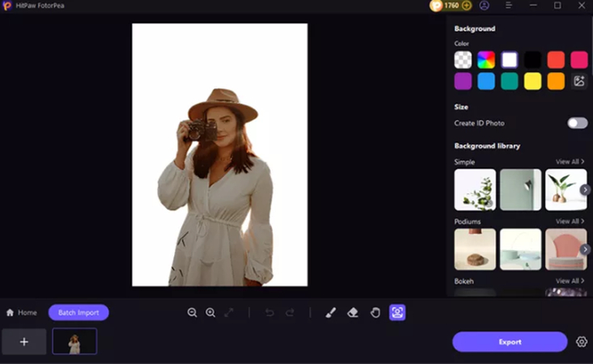Image resolution: width=593 pixels, height=364 pixels.
Task: Select the brush tool
Action: 331,312
